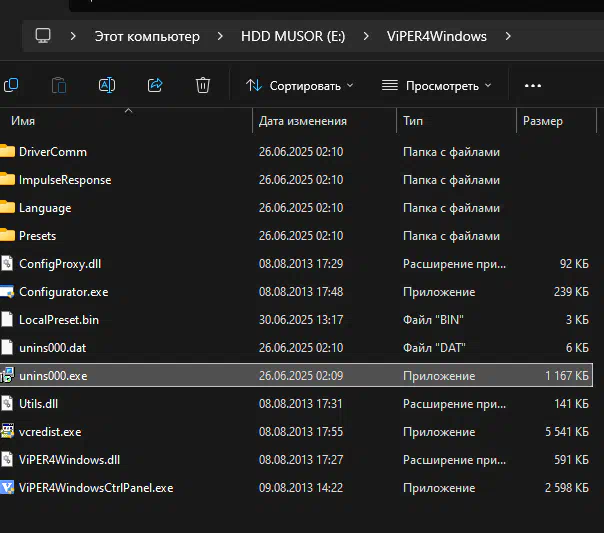
Task: Open the Сортировать sort dropdown
Action: (x=300, y=85)
